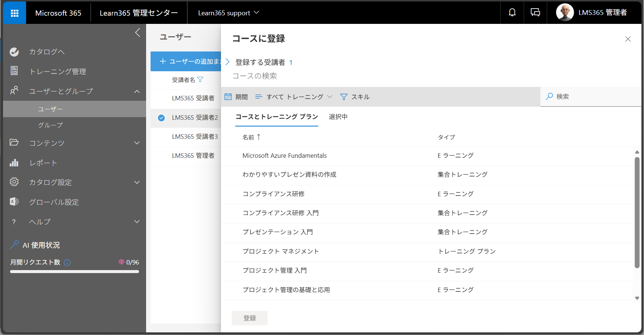Expand the ヘルプ menu chevron
The width and height of the screenshot is (644, 335).
pos(137,222)
